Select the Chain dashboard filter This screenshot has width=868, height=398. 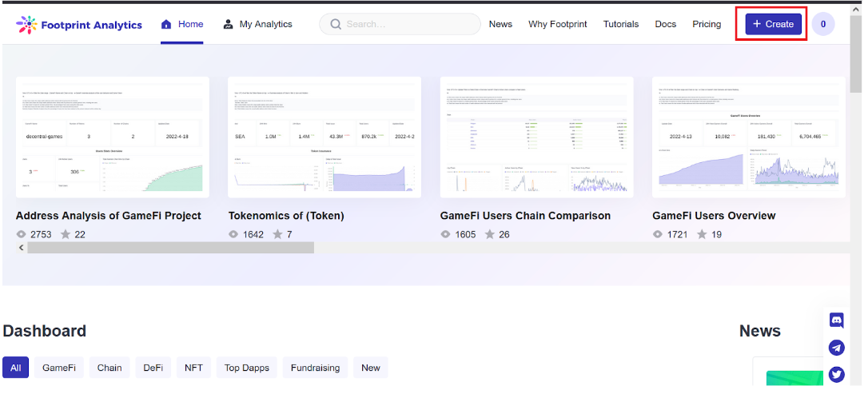pyautogui.click(x=109, y=368)
